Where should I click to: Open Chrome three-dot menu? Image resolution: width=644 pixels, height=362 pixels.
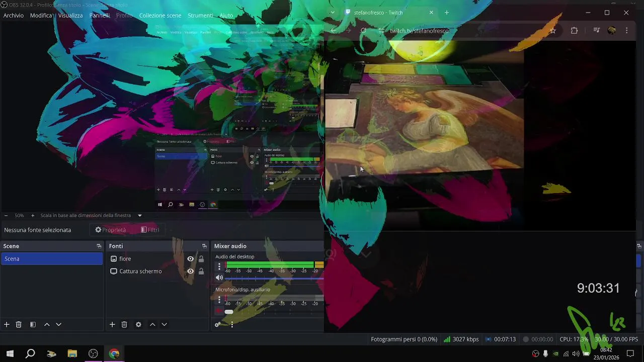pos(626,31)
